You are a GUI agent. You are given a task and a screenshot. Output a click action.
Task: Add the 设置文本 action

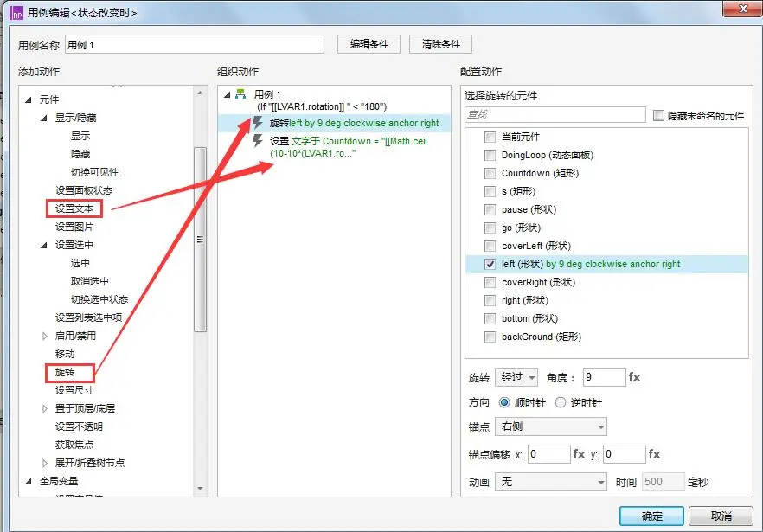pyautogui.click(x=74, y=208)
